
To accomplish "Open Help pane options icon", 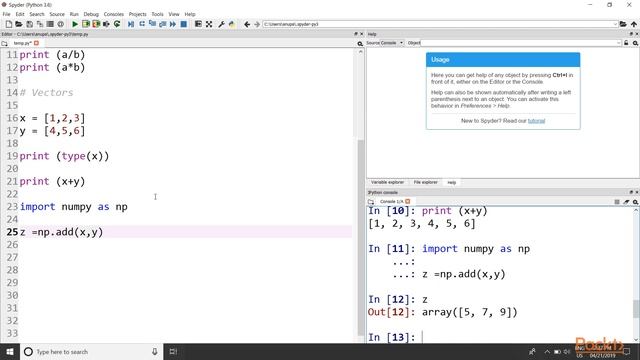I will [x=636, y=43].
